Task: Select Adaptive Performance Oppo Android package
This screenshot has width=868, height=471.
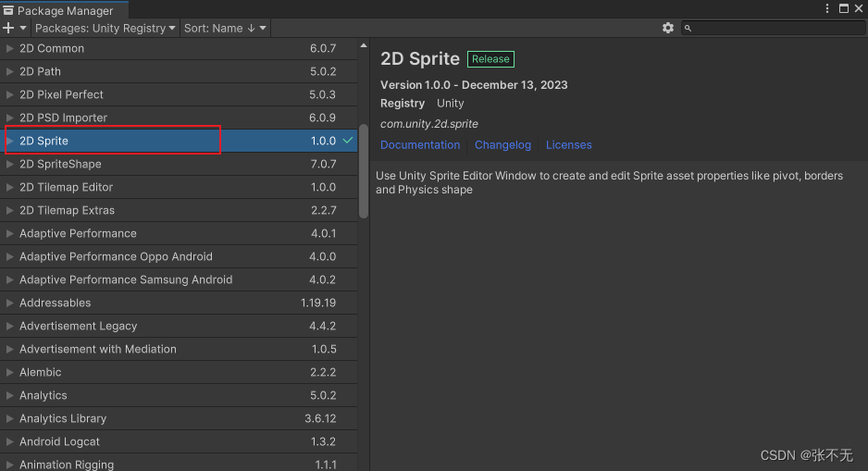Action: [179, 257]
